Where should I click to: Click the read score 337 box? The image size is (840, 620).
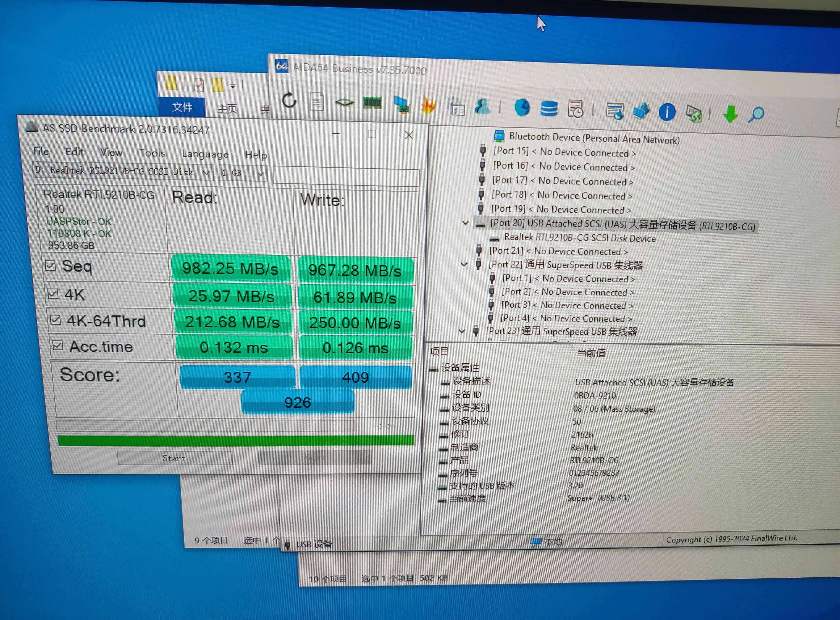[x=237, y=377]
